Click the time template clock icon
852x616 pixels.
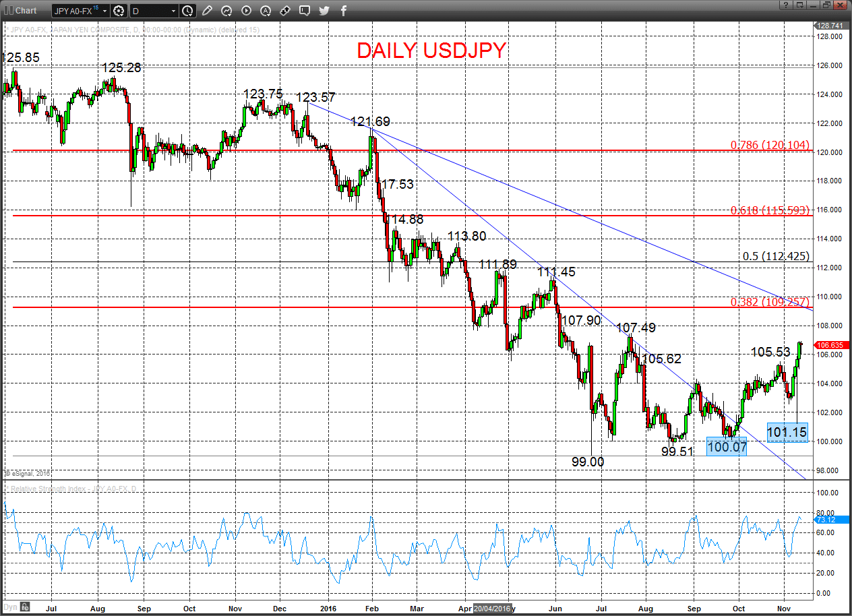187,11
